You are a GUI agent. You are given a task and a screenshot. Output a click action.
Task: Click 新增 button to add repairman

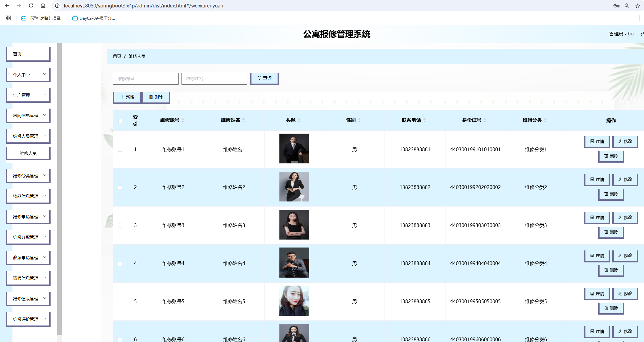127,97
